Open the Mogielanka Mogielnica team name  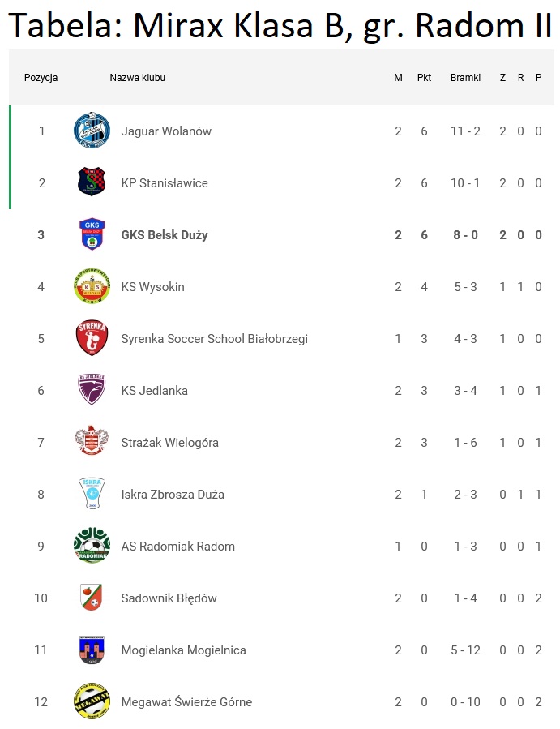pyautogui.click(x=183, y=650)
